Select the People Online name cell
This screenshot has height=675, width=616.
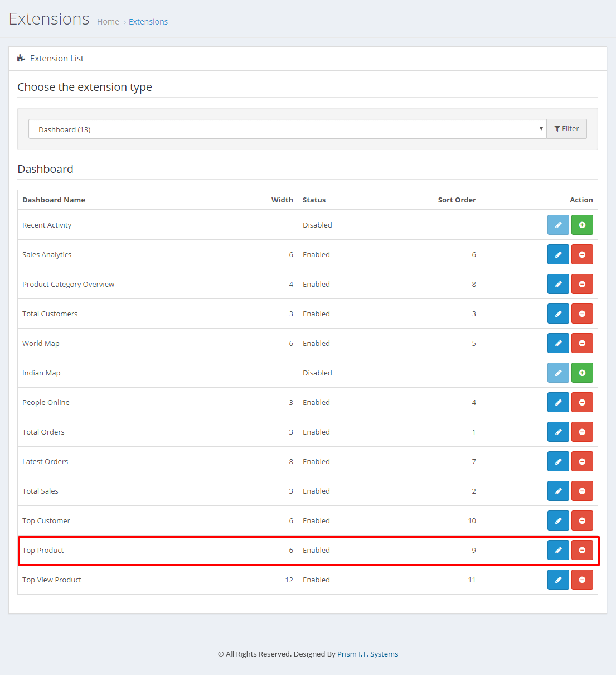pyautogui.click(x=125, y=402)
